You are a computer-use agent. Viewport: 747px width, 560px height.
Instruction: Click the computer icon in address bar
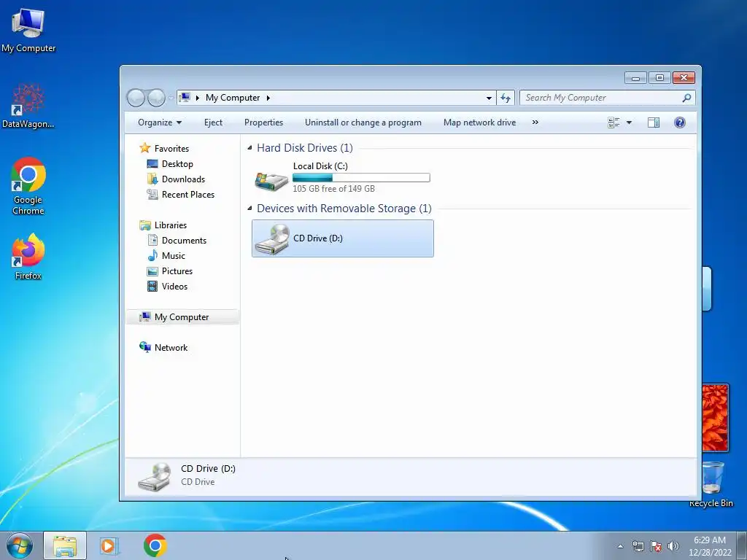[185, 98]
